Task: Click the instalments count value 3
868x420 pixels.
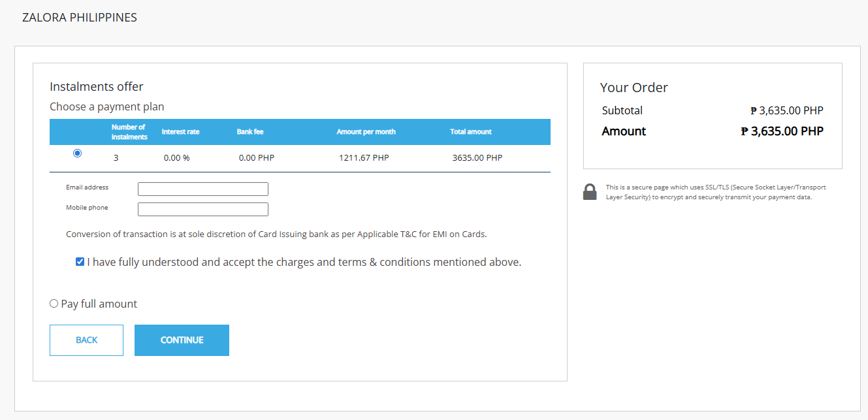Action: click(116, 158)
